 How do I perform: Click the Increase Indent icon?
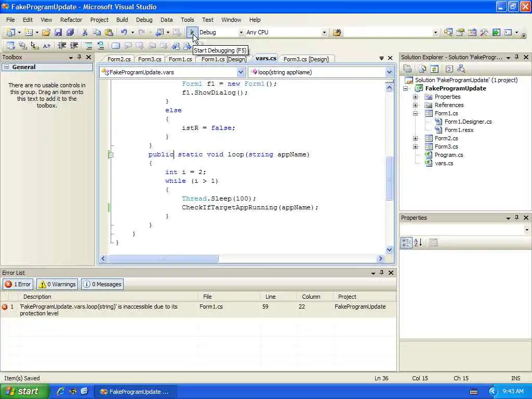[x=74, y=46]
